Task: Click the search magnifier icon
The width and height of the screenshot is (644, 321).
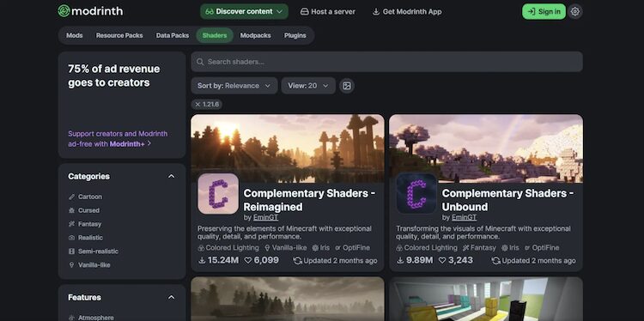Action: [x=200, y=62]
